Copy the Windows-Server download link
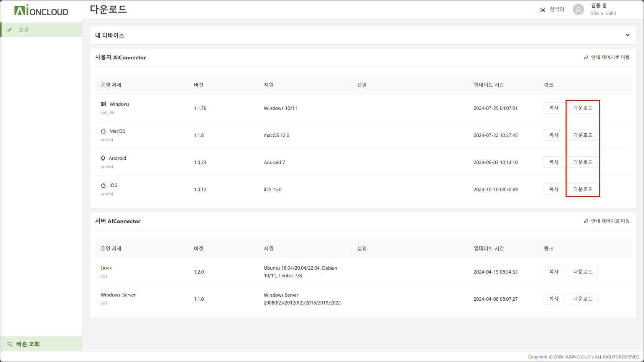 pyautogui.click(x=554, y=299)
